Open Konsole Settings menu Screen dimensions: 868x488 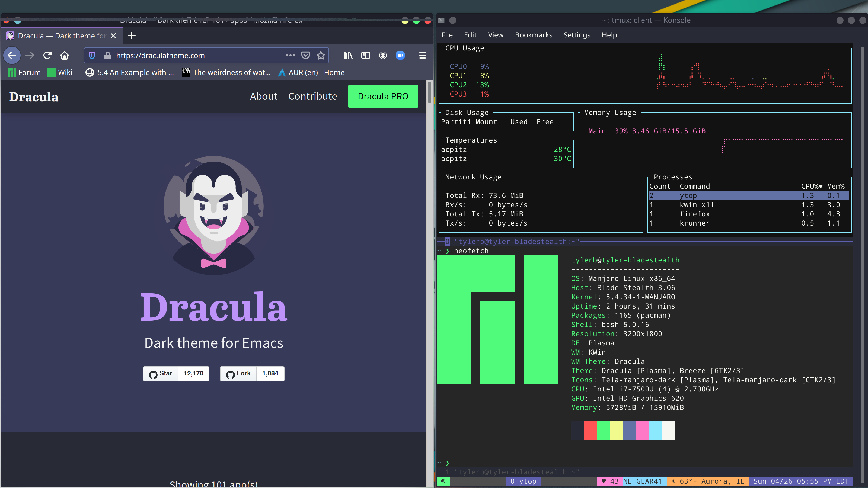[x=577, y=35]
